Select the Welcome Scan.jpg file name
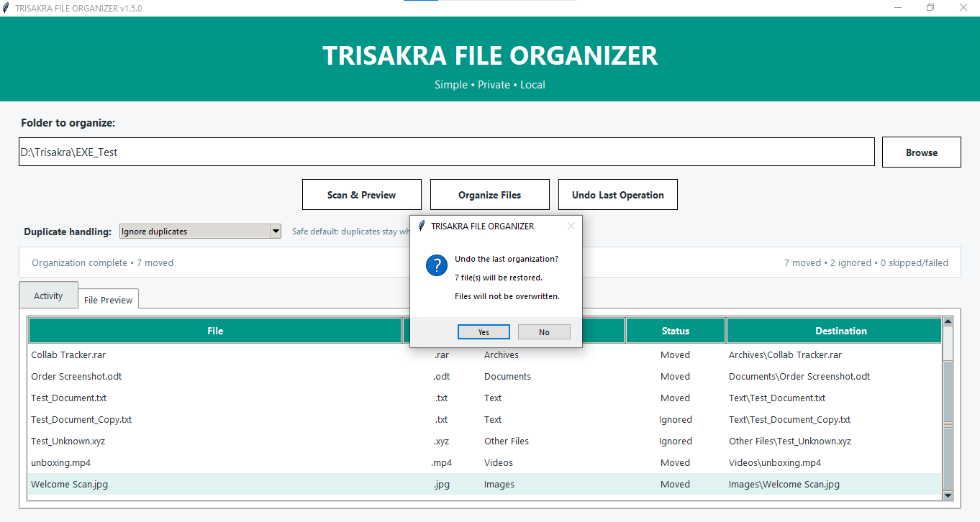980x522 pixels. tap(69, 484)
